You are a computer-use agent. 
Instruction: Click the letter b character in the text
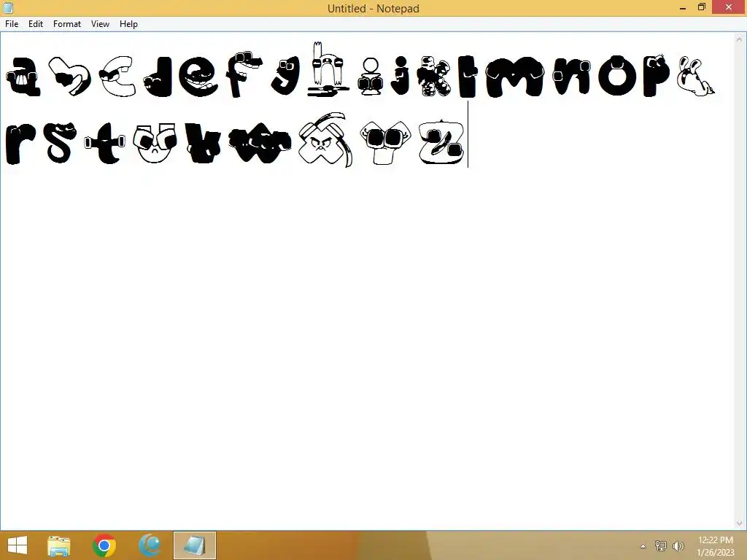coord(69,76)
